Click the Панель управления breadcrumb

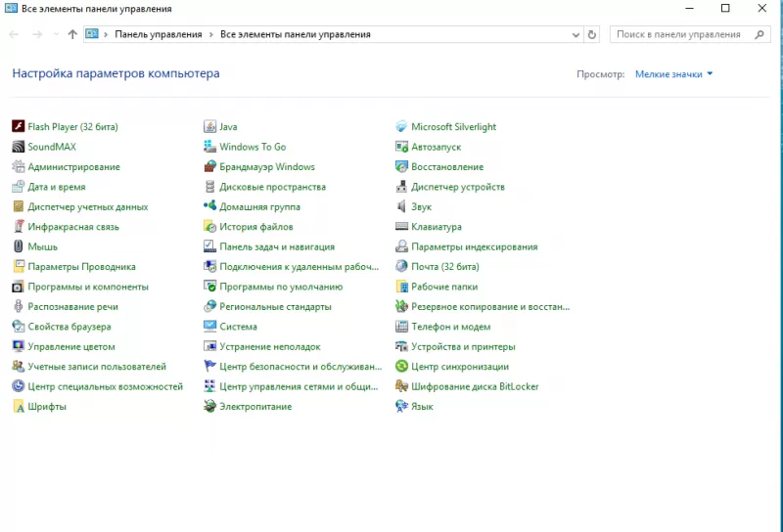[159, 34]
